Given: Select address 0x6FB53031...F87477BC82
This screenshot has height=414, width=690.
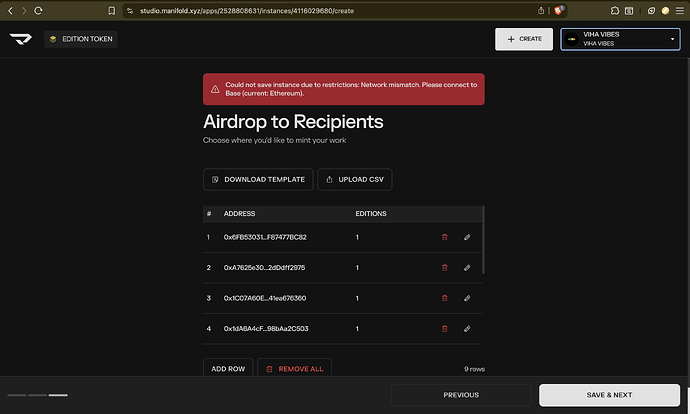Looking at the screenshot, I should [265, 237].
